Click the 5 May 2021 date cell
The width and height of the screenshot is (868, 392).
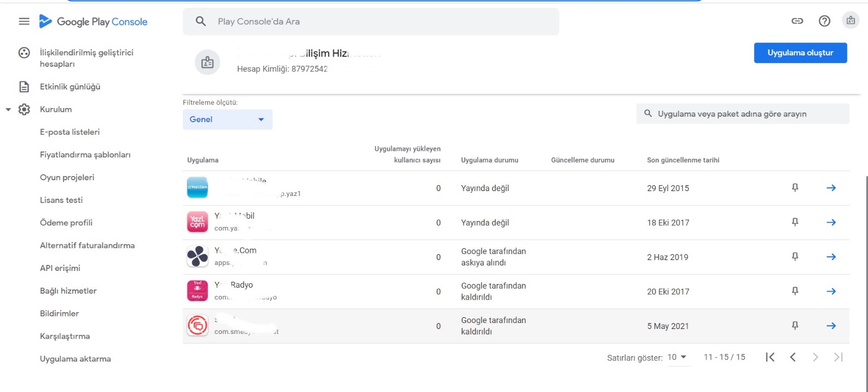point(668,326)
